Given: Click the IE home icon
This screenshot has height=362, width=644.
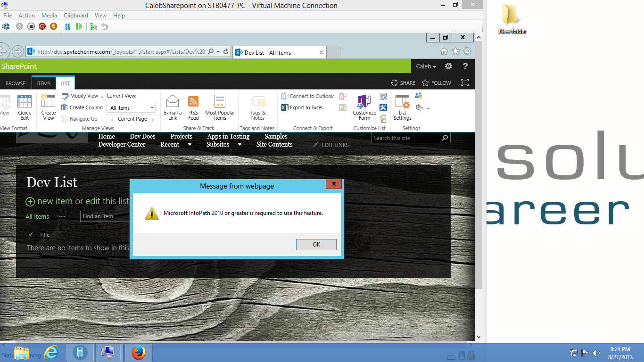Looking at the screenshot, I should click(444, 51).
